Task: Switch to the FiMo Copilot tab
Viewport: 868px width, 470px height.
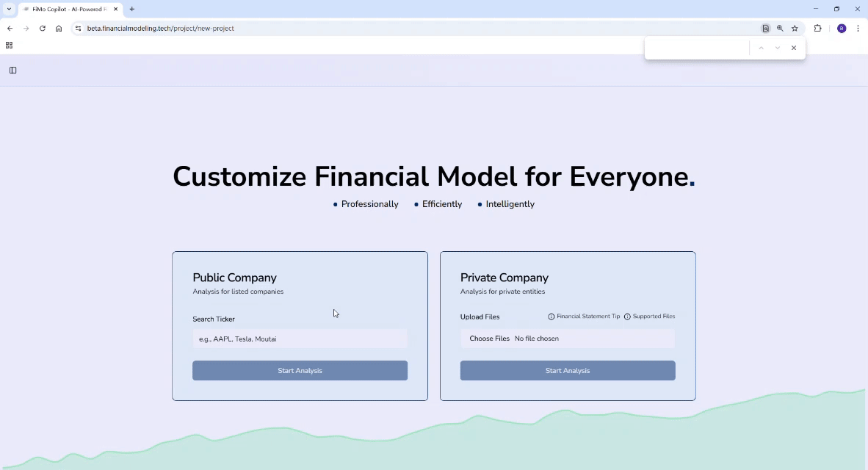Action: point(66,9)
